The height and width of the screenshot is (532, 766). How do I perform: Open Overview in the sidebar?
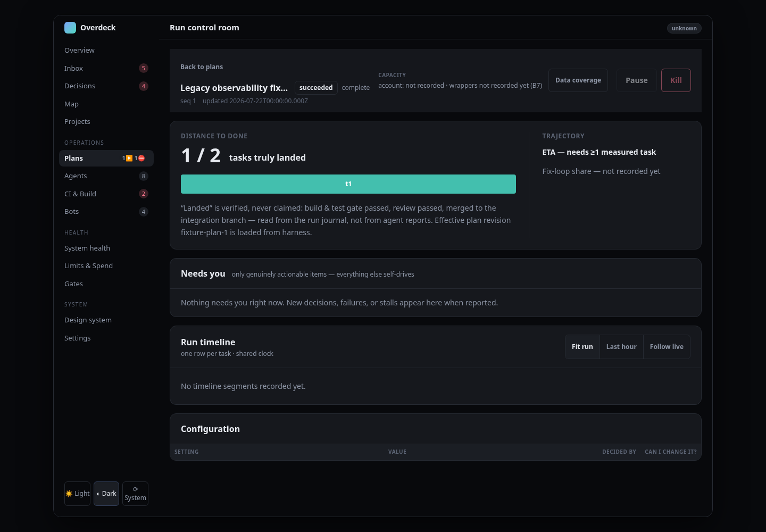[106, 51]
